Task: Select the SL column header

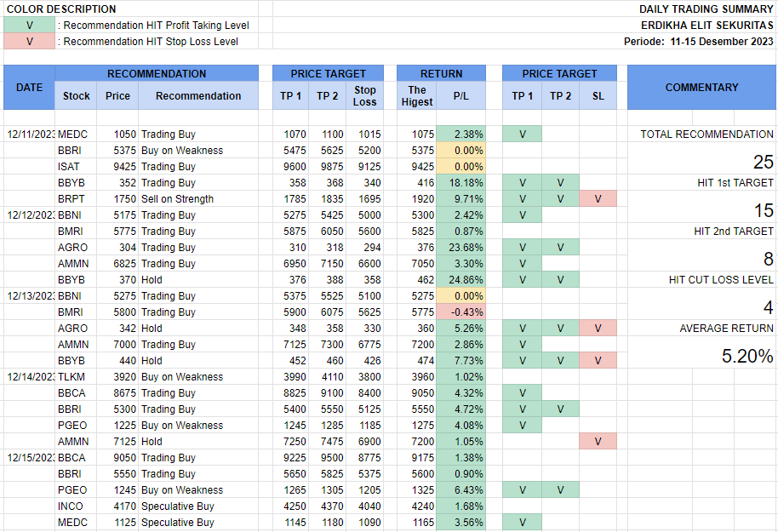Action: pos(598,96)
